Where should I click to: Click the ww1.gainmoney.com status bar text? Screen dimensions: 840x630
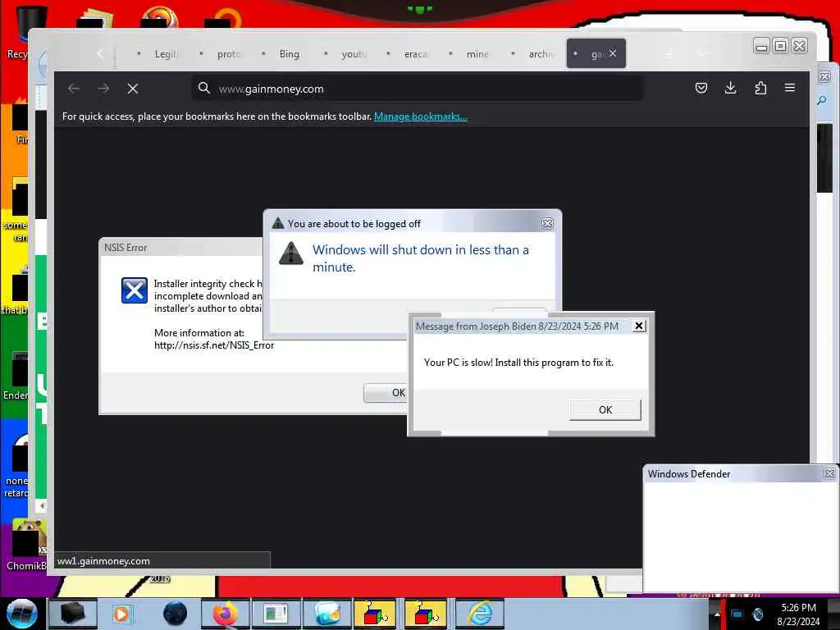pos(103,561)
